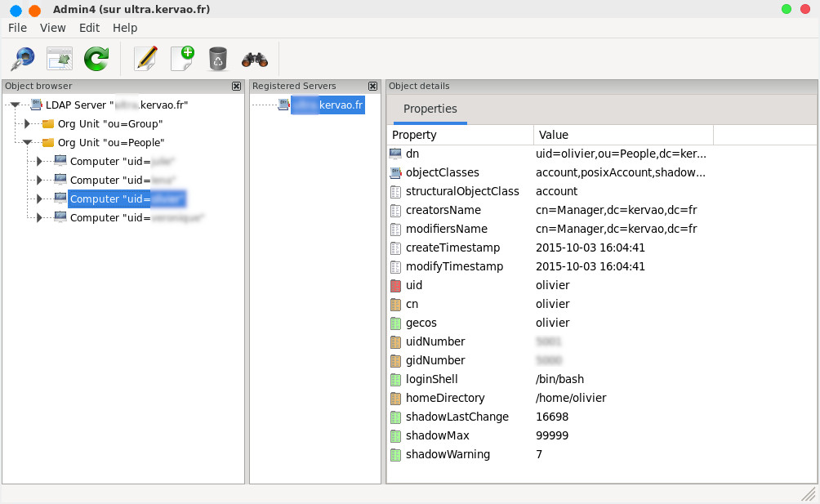Click the register server window icon
820x504 pixels.
tap(60, 59)
